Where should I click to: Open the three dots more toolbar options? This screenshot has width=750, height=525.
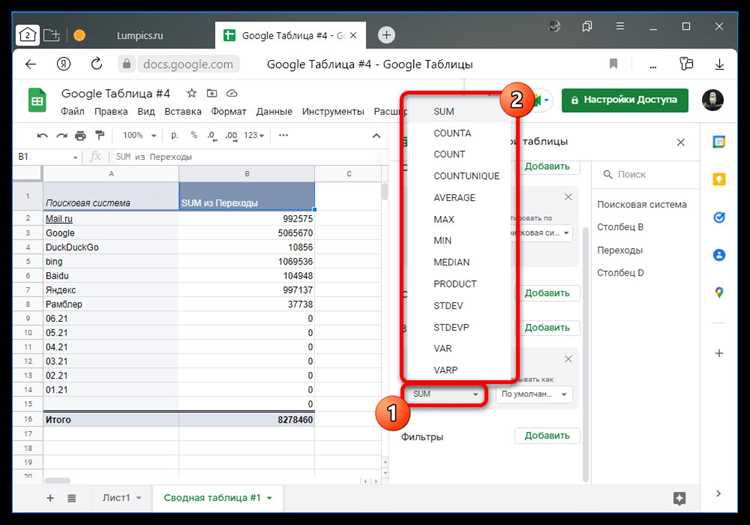[x=283, y=135]
